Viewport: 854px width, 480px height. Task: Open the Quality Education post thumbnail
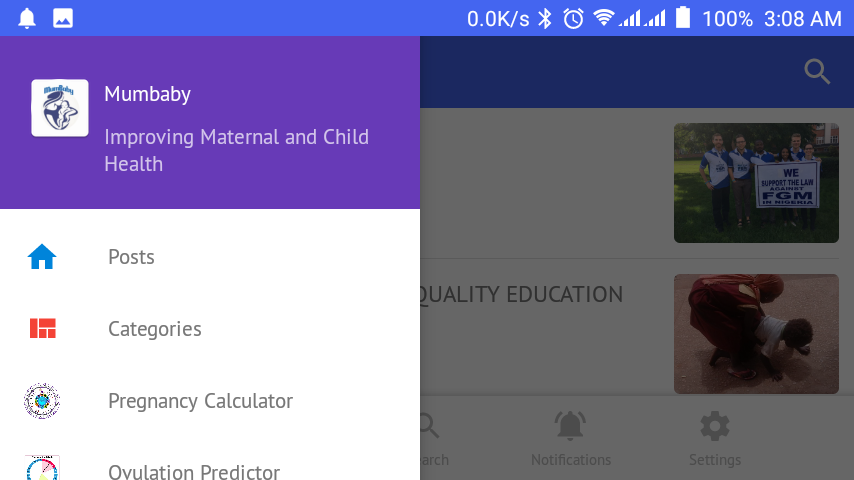756,334
